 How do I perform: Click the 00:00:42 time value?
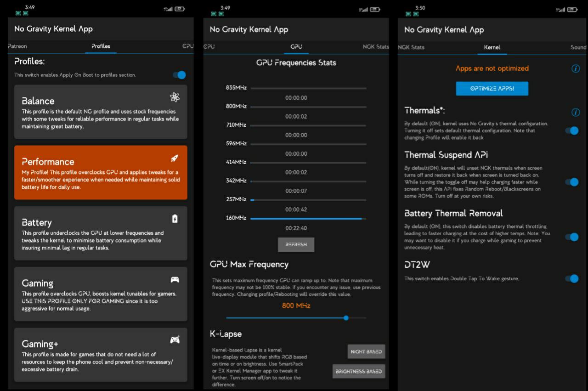(x=296, y=210)
